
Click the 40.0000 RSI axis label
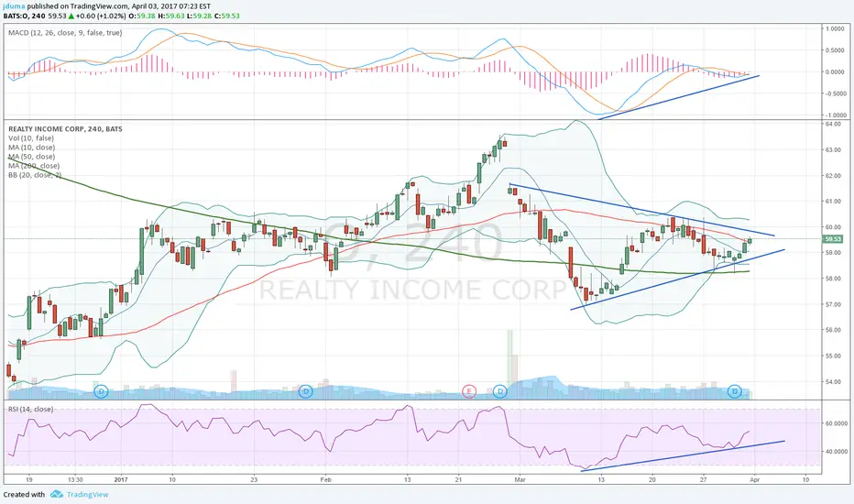point(835,452)
